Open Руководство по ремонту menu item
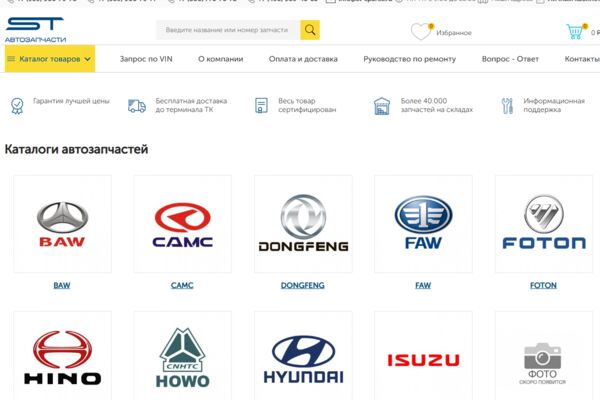Screen dimensions: 600x400 point(410,59)
